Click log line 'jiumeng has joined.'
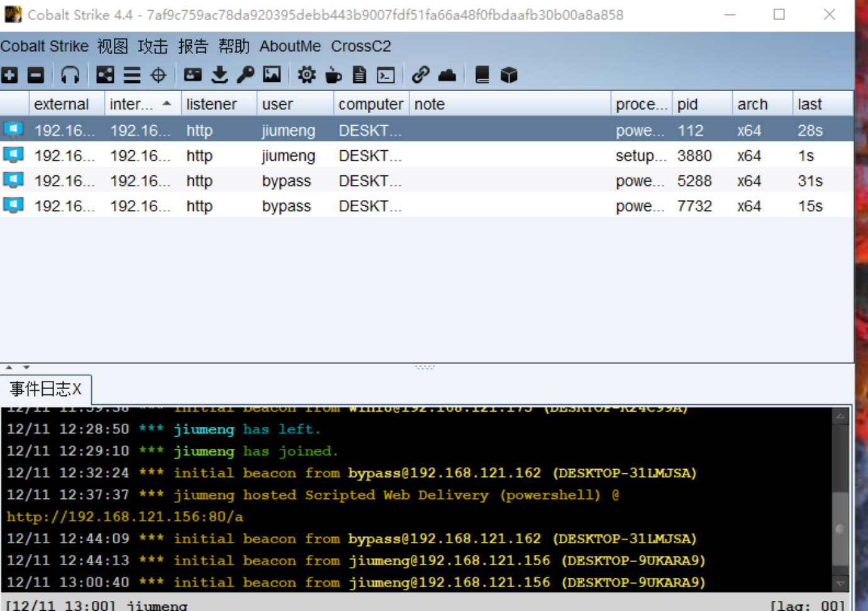868x611 pixels. 172,451
